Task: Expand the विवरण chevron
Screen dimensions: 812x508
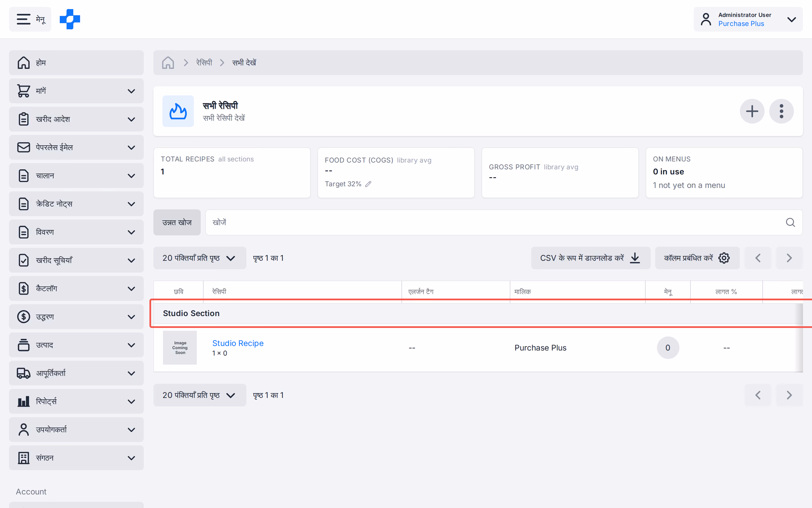Action: (x=132, y=232)
